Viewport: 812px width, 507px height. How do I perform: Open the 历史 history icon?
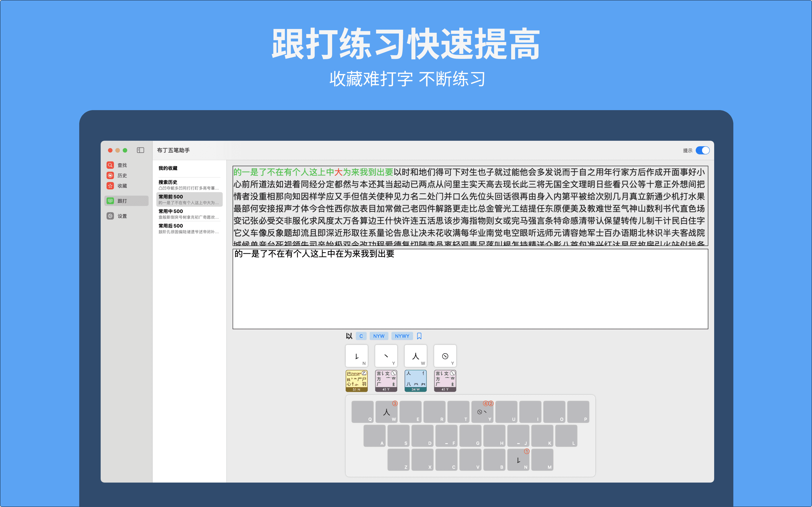pos(110,175)
